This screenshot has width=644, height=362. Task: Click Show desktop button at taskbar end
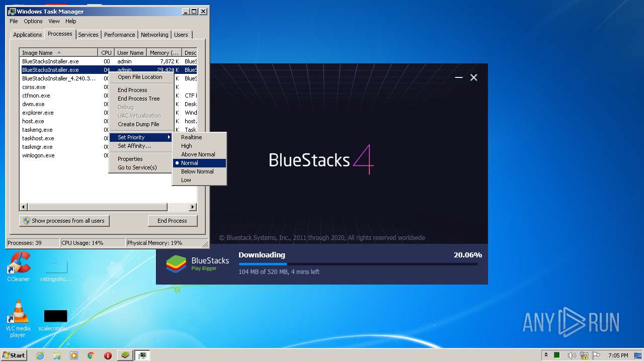(639, 355)
